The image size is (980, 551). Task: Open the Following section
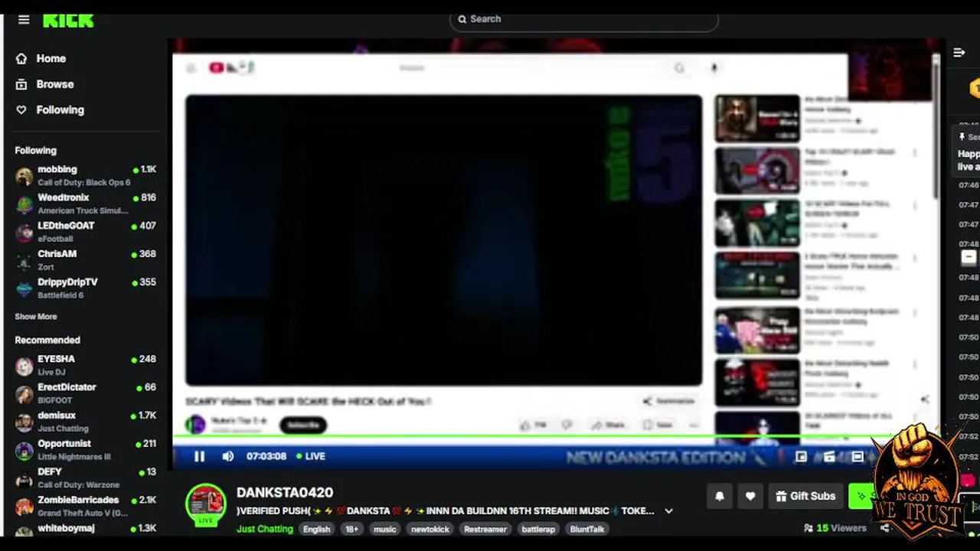click(x=60, y=110)
